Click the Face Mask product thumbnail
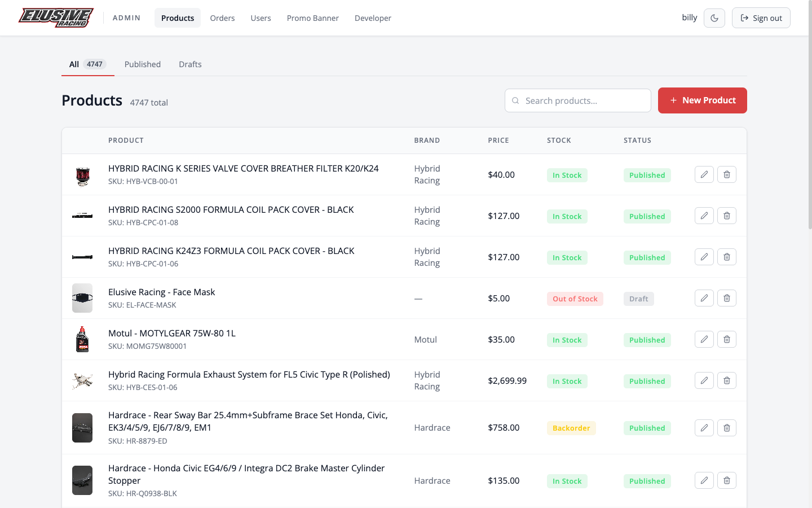Image resolution: width=812 pixels, height=508 pixels. (82, 298)
